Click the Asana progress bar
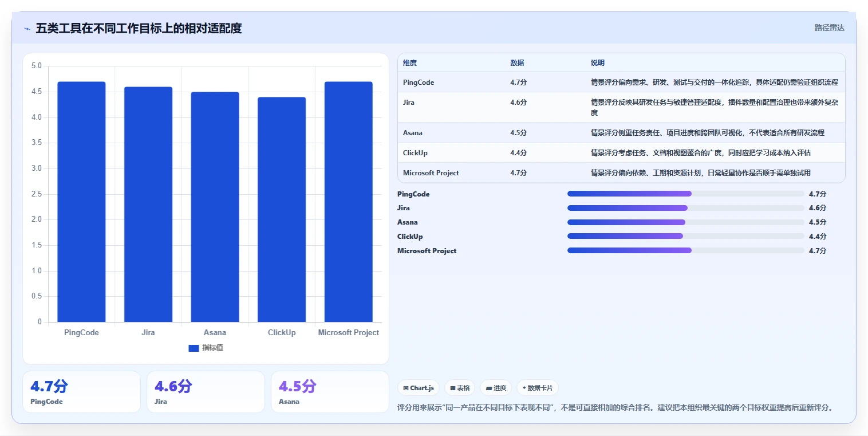This screenshot has width=868, height=436. click(686, 222)
